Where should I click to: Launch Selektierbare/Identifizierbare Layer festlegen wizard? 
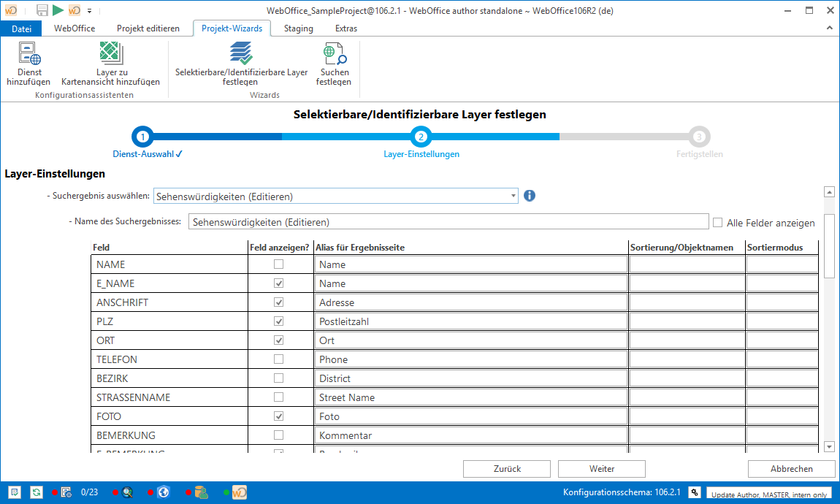(241, 55)
